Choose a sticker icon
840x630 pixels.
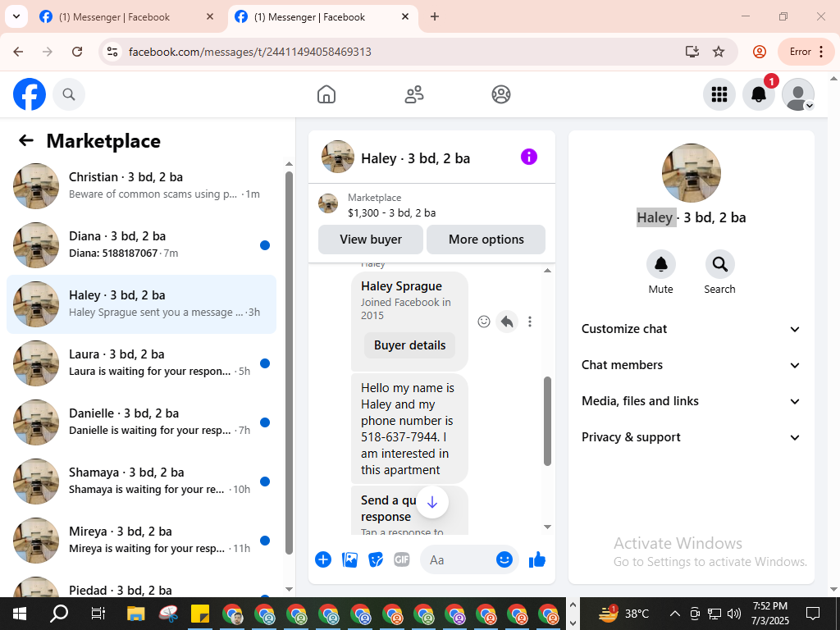click(x=376, y=559)
